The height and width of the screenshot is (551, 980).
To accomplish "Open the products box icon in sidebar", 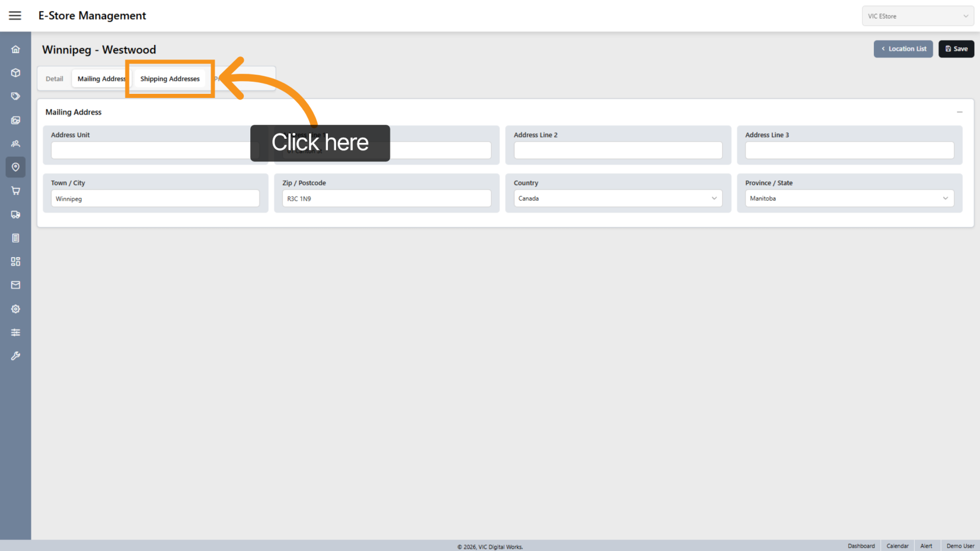I will (16, 73).
